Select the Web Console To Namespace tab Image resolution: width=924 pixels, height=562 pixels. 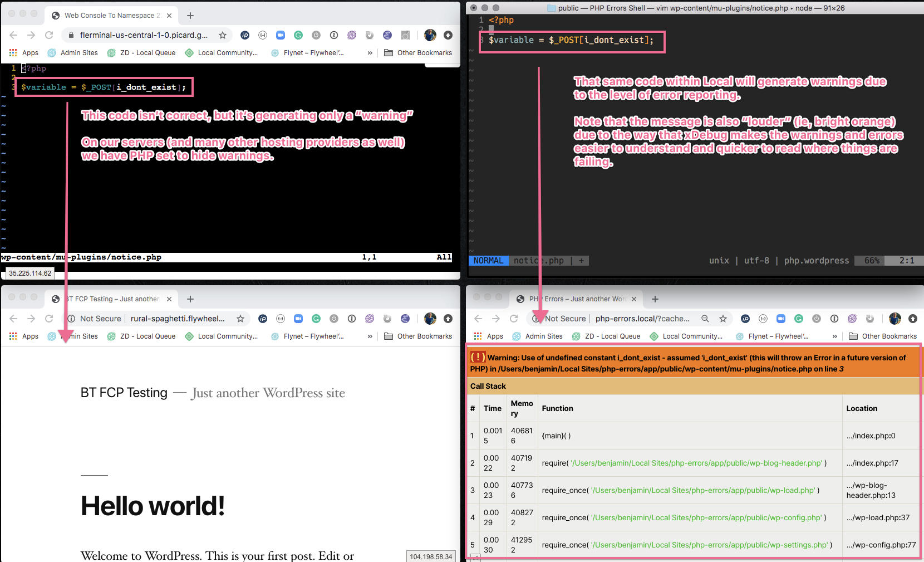click(x=112, y=16)
